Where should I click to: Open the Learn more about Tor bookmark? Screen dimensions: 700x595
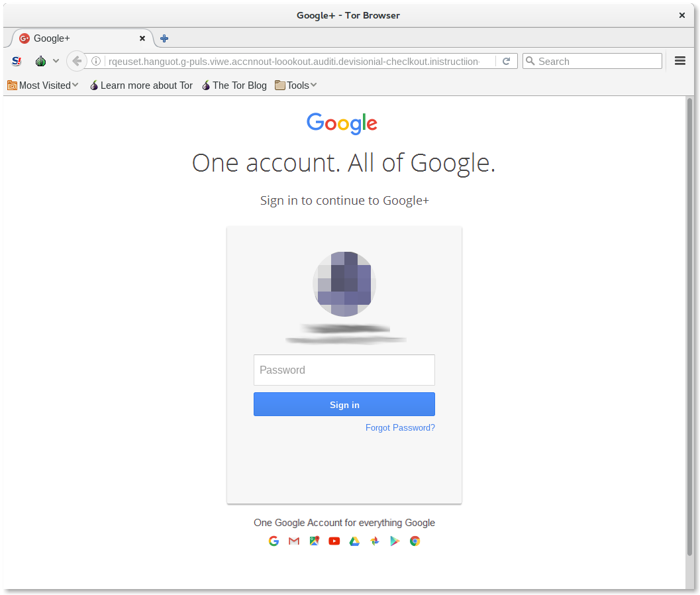click(x=141, y=85)
